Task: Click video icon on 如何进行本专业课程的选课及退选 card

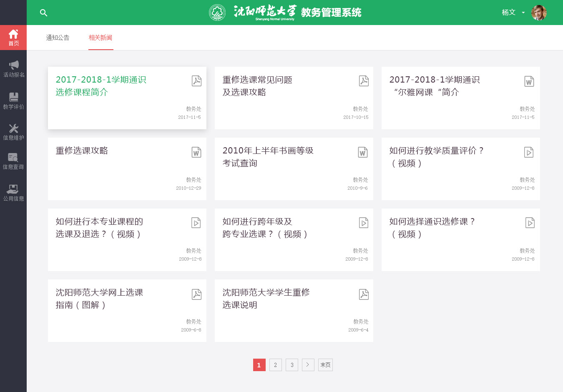Action: [x=196, y=223]
